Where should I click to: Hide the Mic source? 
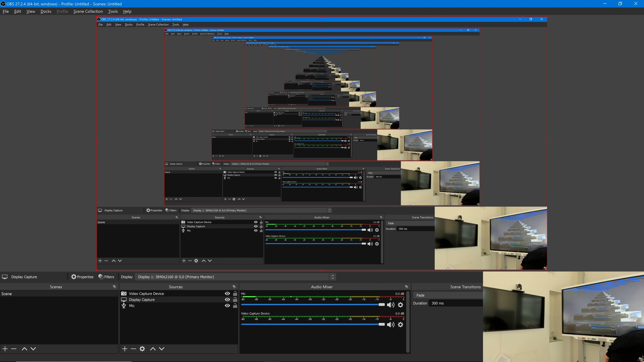coord(227,306)
